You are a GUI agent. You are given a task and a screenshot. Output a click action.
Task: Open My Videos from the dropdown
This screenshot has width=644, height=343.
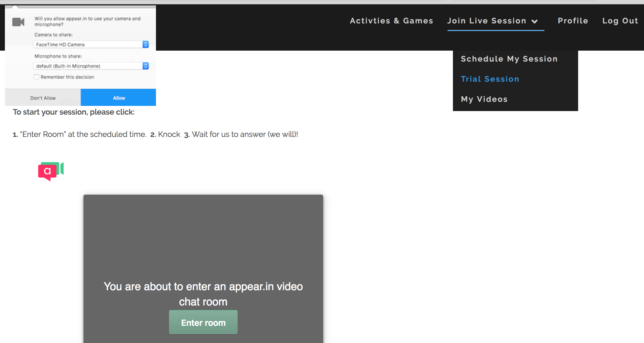pos(484,99)
